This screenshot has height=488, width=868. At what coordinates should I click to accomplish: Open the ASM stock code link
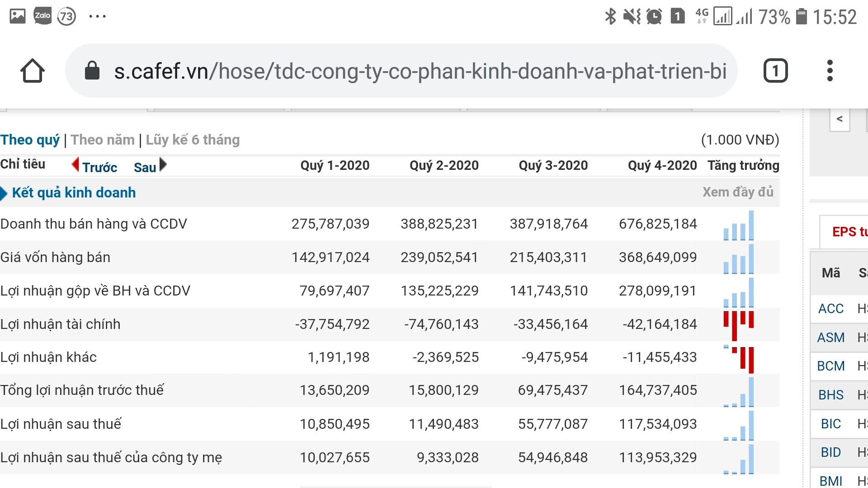(x=830, y=338)
